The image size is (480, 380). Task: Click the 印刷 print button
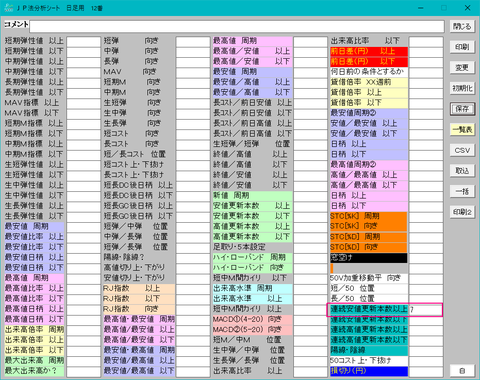tap(462, 47)
